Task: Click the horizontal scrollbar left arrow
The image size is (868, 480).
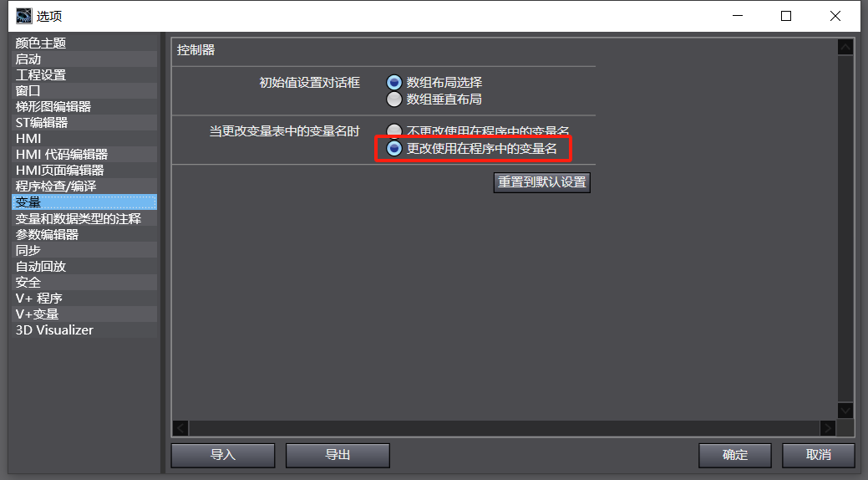Action: click(x=180, y=428)
